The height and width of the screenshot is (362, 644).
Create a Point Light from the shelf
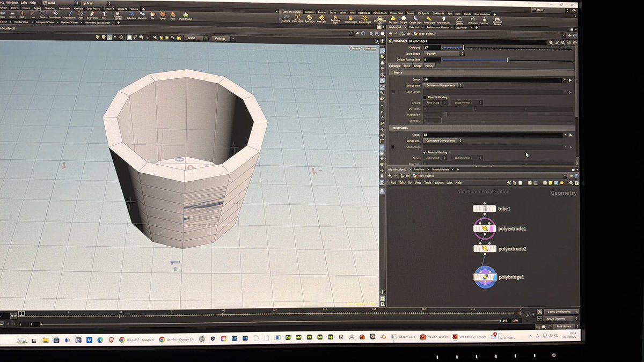click(298, 18)
